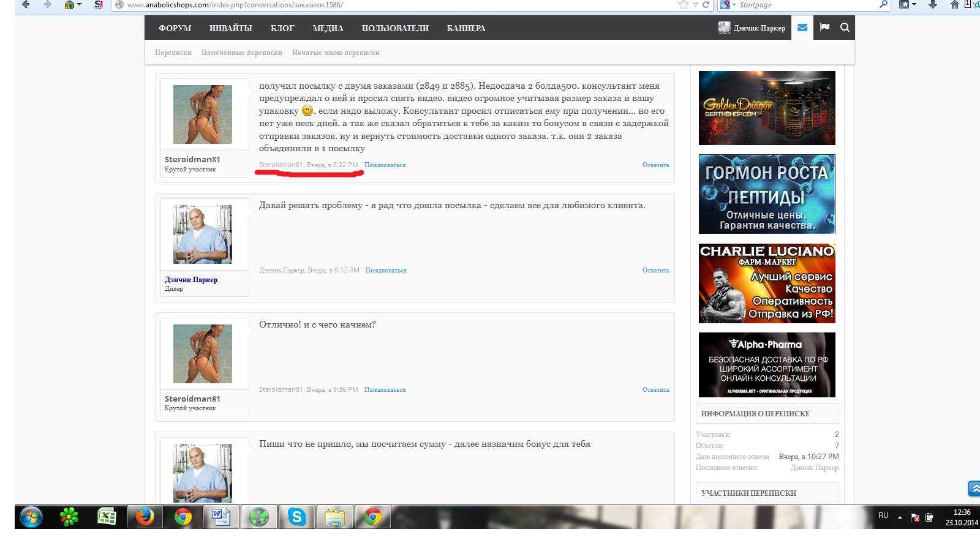Open the forum search magnifier icon
This screenshot has width=980, height=551.
click(845, 28)
